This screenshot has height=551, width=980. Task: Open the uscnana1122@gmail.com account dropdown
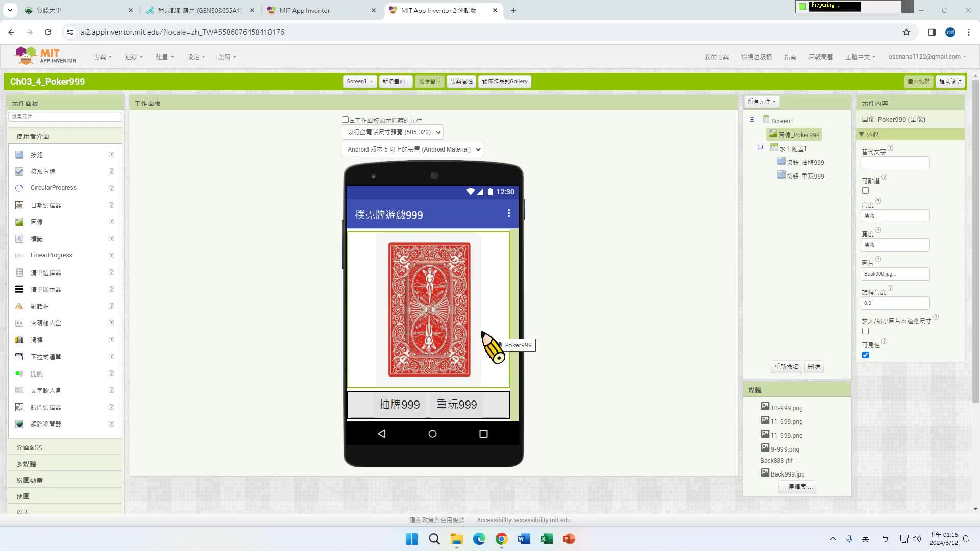(927, 57)
